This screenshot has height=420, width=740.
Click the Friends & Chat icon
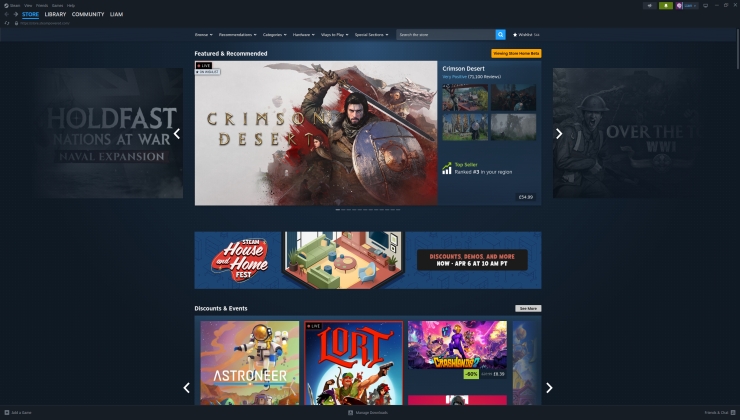tap(733, 412)
